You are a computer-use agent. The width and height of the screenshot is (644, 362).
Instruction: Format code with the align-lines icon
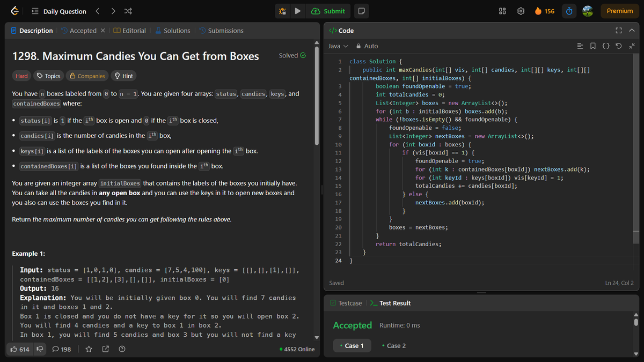pos(581,46)
